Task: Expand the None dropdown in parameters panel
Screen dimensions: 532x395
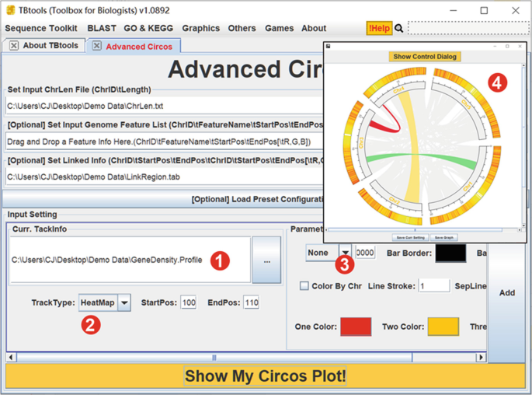Action: pyautogui.click(x=345, y=253)
